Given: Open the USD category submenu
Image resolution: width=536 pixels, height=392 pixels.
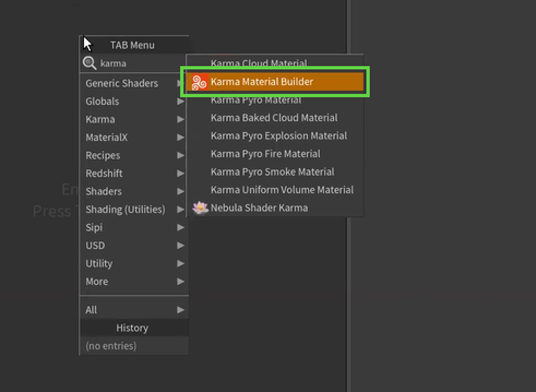Looking at the screenshot, I should coord(95,246).
